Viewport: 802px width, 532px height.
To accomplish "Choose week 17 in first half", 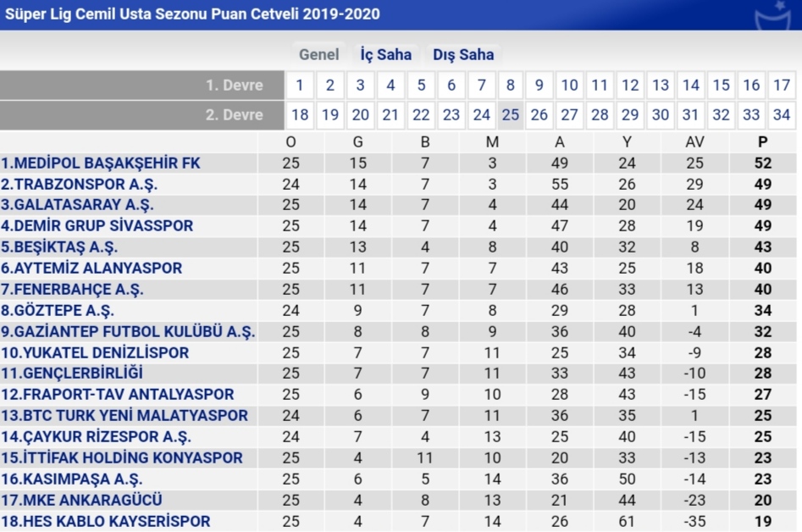I will [x=782, y=86].
